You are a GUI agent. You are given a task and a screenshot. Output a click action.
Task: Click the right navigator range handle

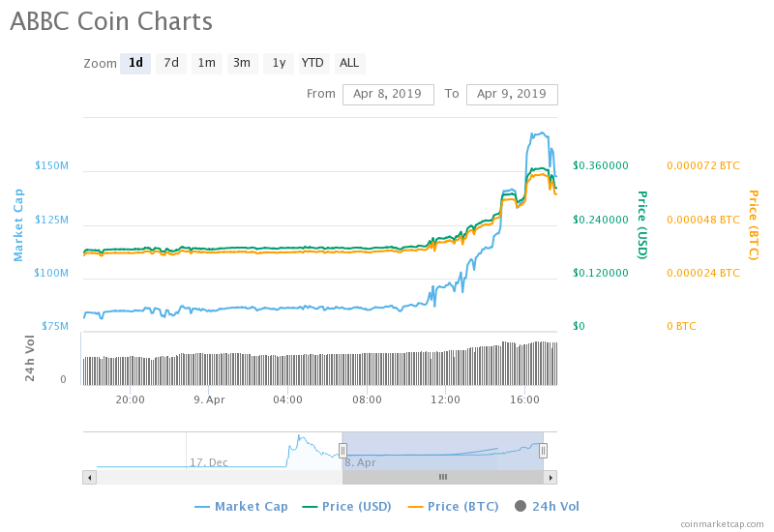(x=543, y=451)
